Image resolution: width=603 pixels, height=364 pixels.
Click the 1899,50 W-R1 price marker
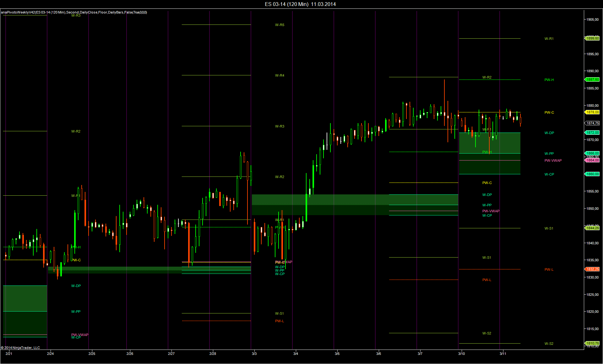593,38
